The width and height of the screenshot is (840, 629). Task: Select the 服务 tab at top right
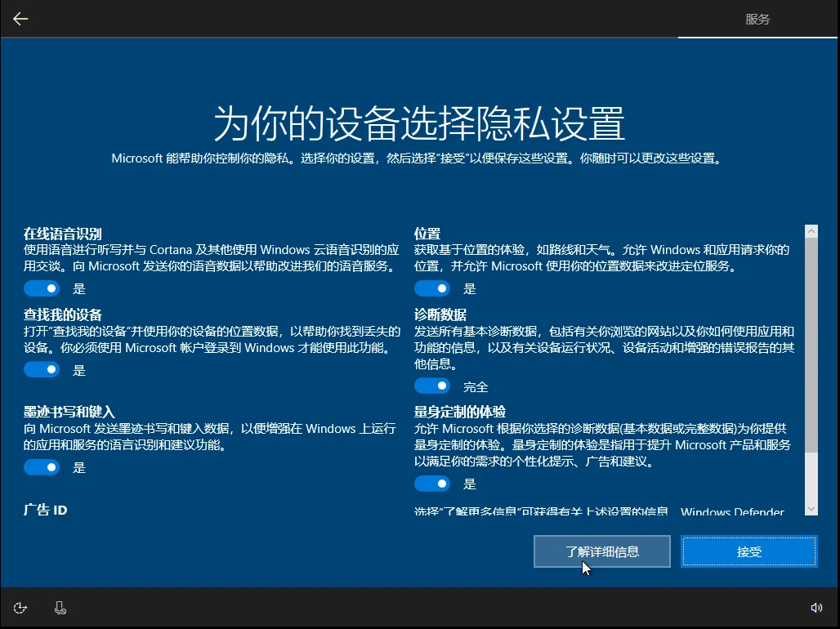pyautogui.click(x=758, y=19)
